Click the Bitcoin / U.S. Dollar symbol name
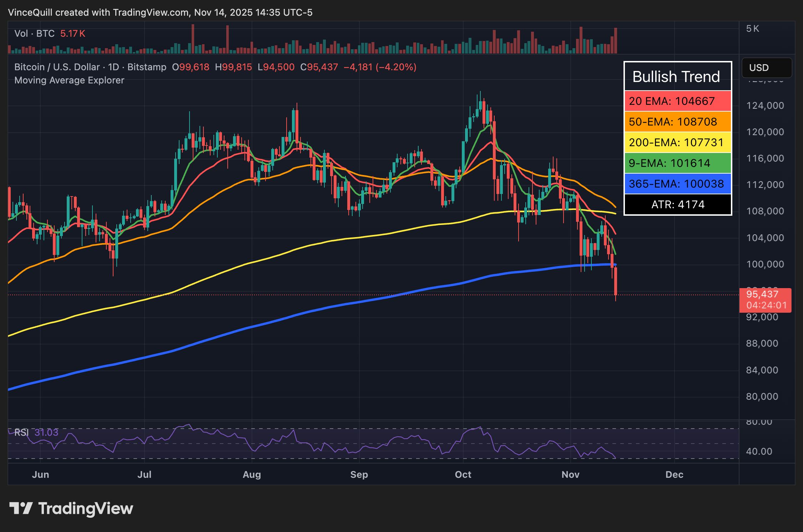The image size is (803, 532). (x=56, y=67)
